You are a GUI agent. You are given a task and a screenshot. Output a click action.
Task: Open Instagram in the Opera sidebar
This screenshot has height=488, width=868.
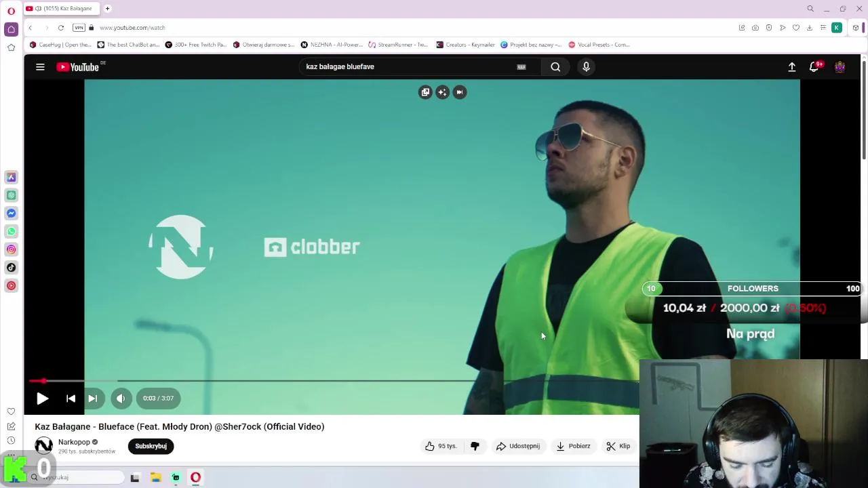pos(12,249)
